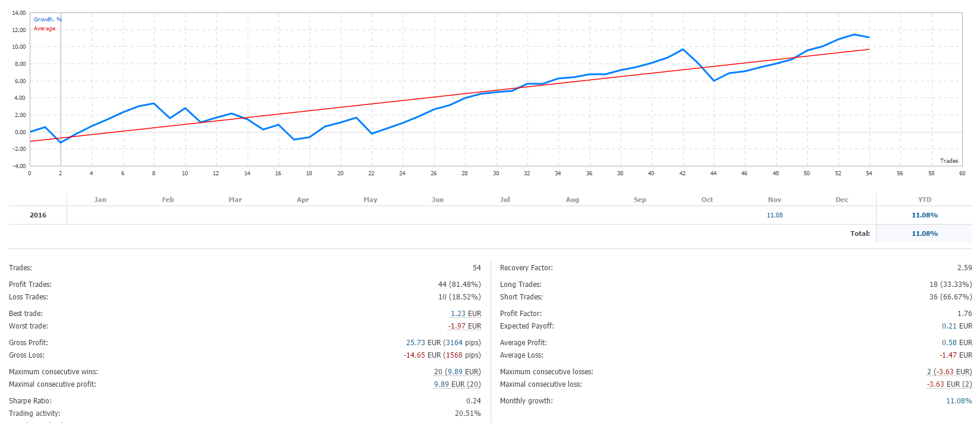Select the Maximal consecutive loss value
Viewport: 980px width, 423px height.
pos(949,384)
